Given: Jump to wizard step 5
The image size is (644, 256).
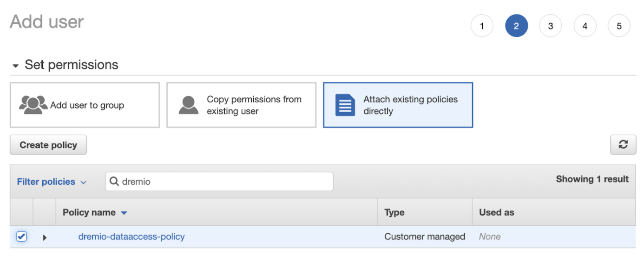Looking at the screenshot, I should click(x=619, y=26).
